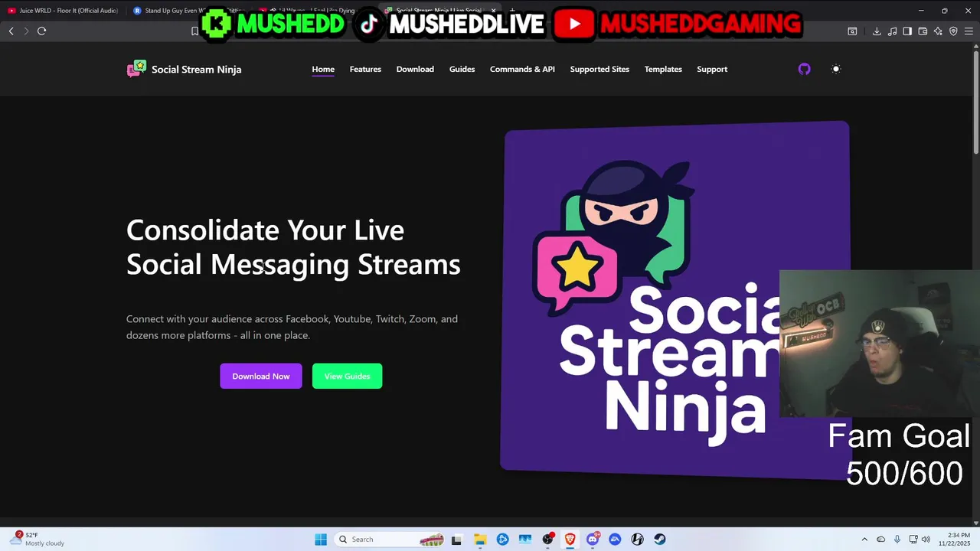This screenshot has width=980, height=551.
Task: Click the microphone tray icon
Action: 897,540
